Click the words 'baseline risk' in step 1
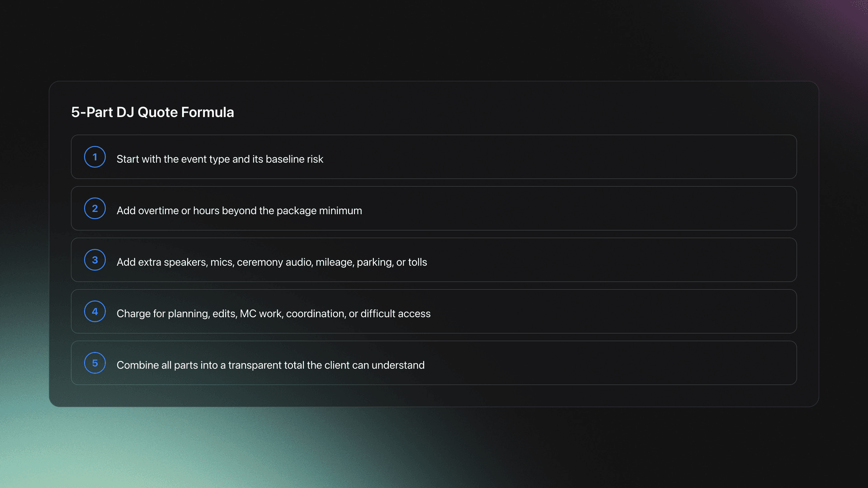The image size is (868, 488). pos(294,159)
